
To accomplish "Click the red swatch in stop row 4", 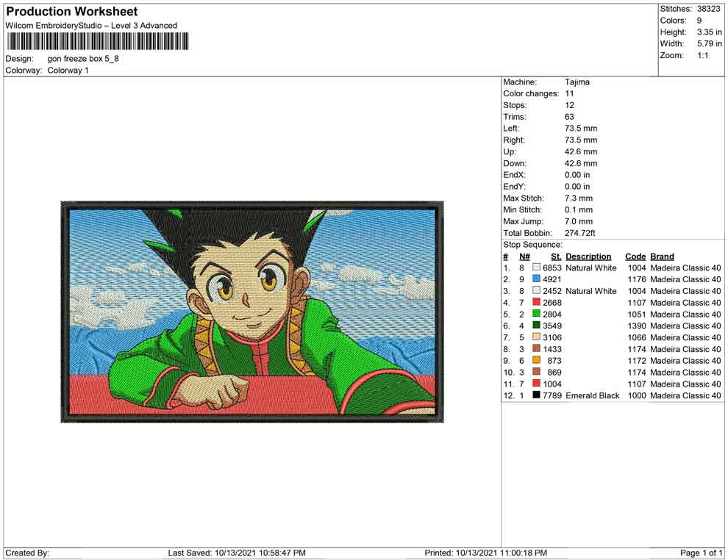I will 536,302.
